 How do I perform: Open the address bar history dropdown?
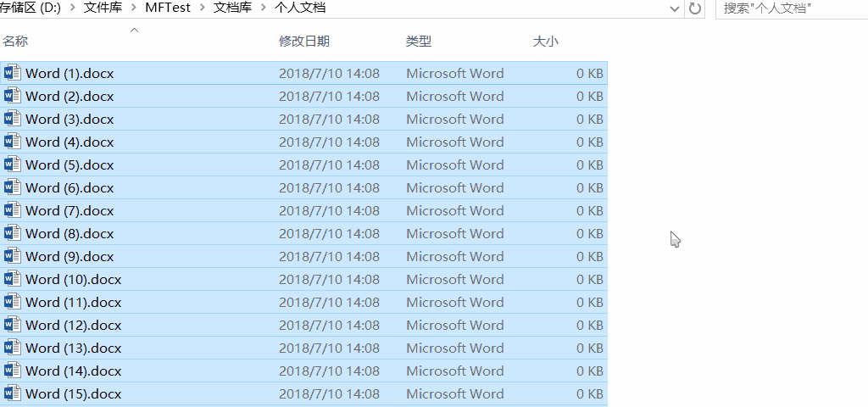[675, 8]
